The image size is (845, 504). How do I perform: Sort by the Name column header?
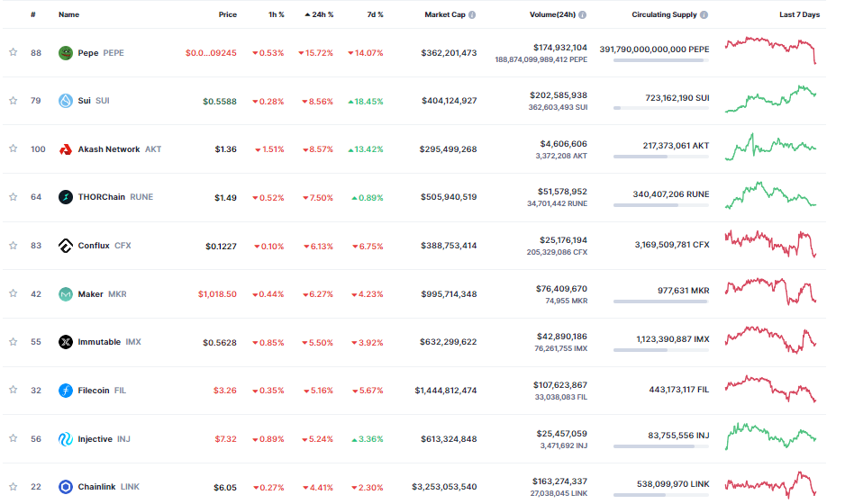[x=69, y=14]
